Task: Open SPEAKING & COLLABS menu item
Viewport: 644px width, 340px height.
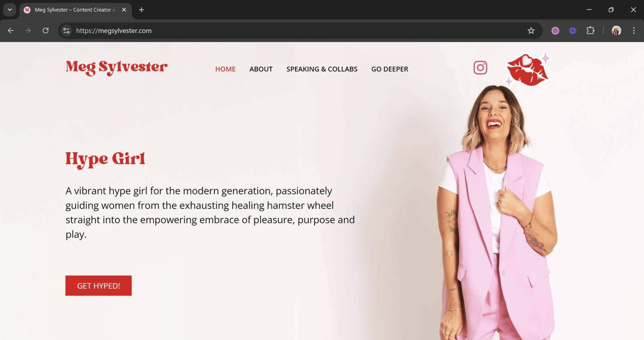Action: 322,69
